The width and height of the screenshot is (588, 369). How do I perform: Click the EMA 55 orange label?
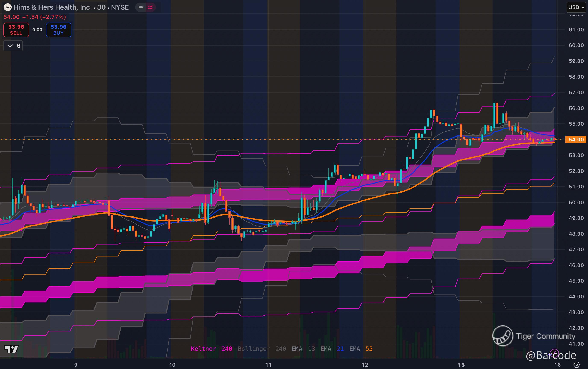(361, 349)
